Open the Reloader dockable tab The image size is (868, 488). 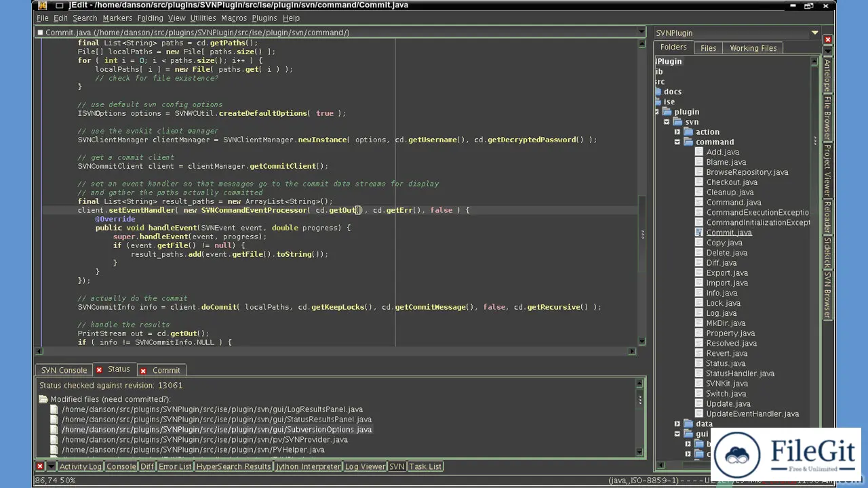click(x=828, y=217)
